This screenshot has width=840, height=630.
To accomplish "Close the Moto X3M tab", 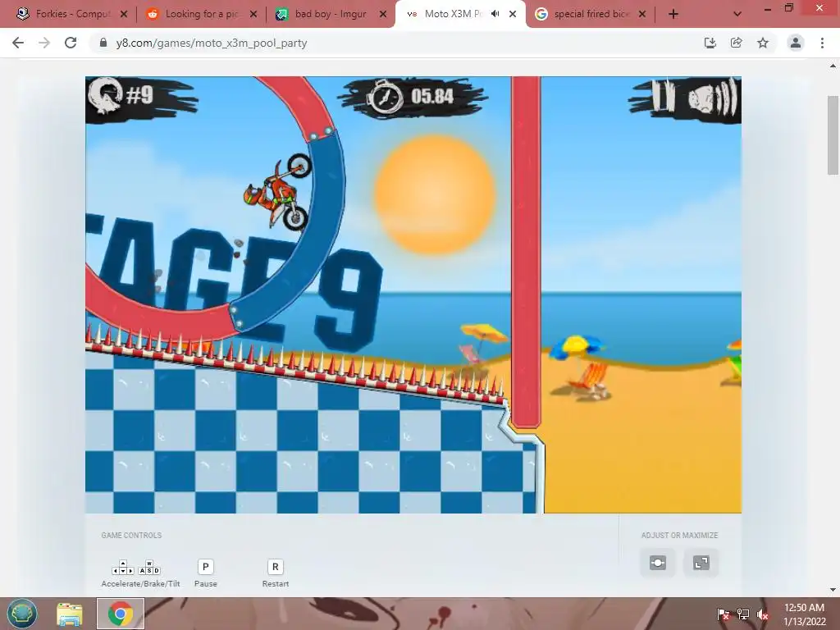I will [x=513, y=14].
